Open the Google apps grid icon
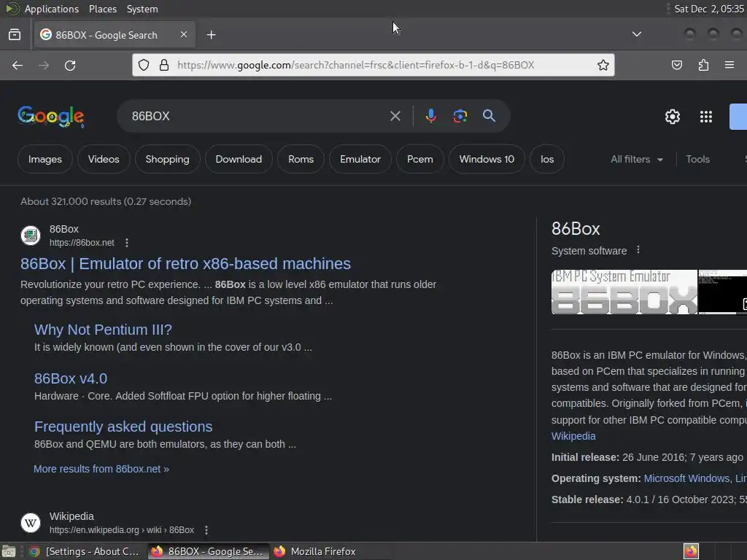Image resolution: width=747 pixels, height=560 pixels. coord(706,117)
